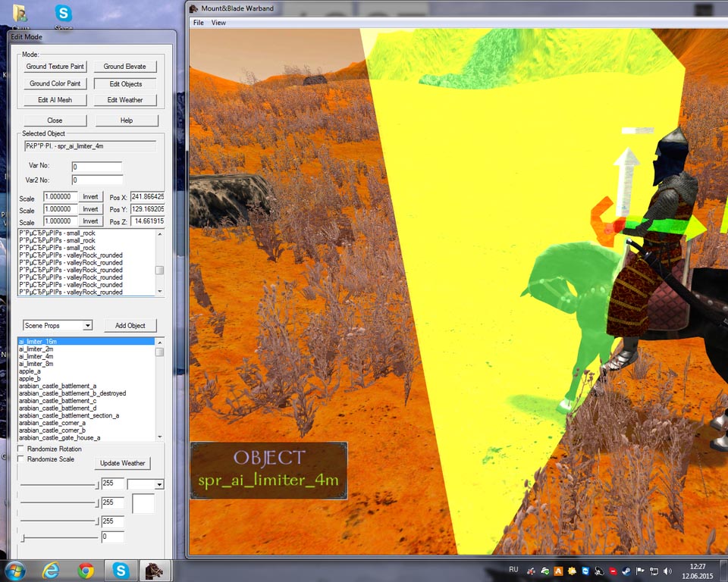Click the volume speaker tray icon
The image size is (728, 582).
(666, 570)
